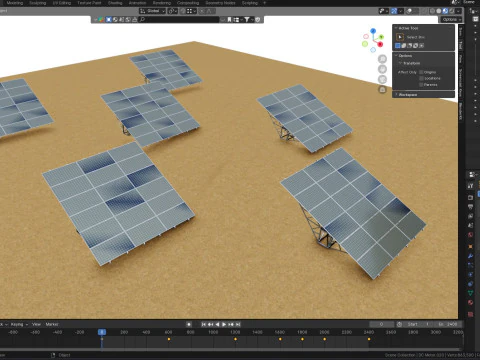The height and width of the screenshot is (360, 480).
Task: Open the Options dropdown in viewport header
Action: click(x=451, y=19)
